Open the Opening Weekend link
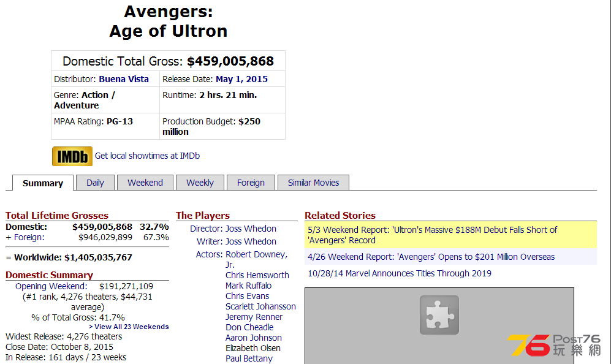Viewport: 611px width, 364px height. click(51, 286)
